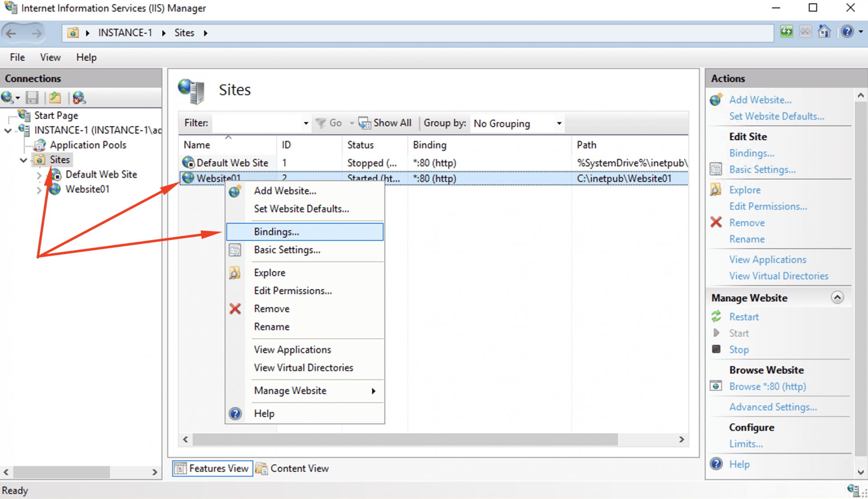Select Bindings in the context menu
The height and width of the screenshot is (499, 868).
click(276, 231)
